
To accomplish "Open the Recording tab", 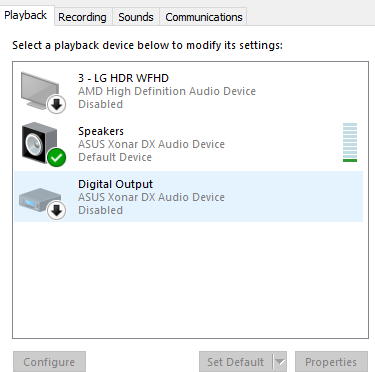I will tap(82, 17).
